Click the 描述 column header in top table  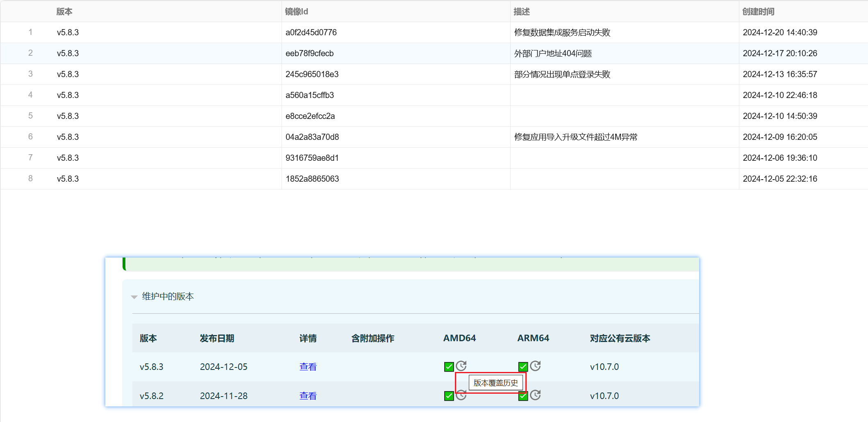click(x=521, y=11)
